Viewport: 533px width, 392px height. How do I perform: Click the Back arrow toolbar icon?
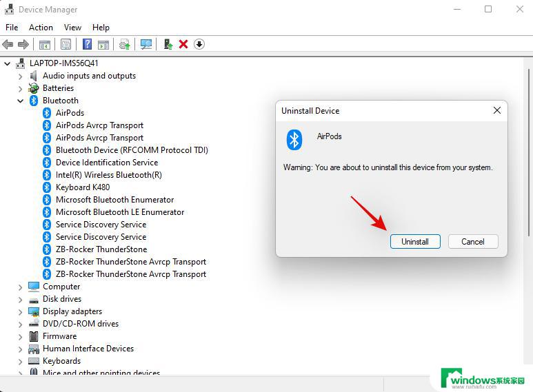[8, 44]
